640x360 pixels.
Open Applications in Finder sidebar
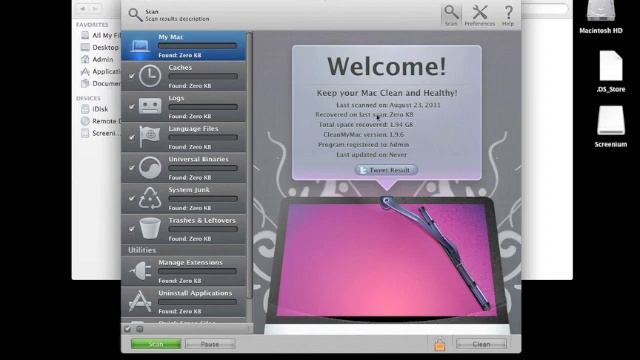coord(100,71)
